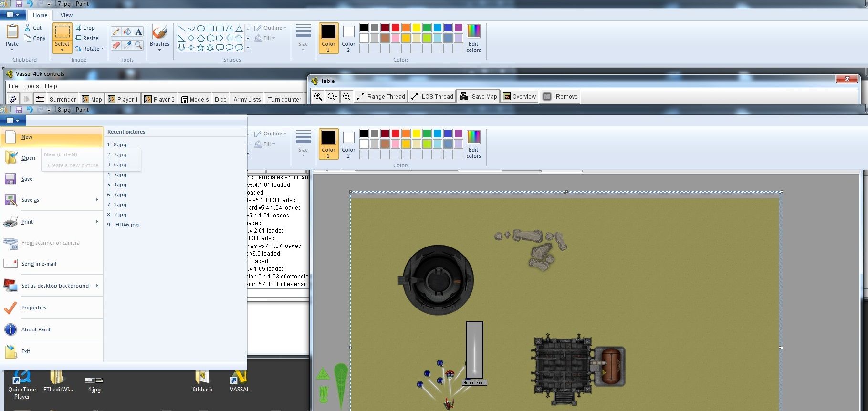
Task: Click the Paste clipboard icon in 7.jpg Paint
Action: [x=12, y=31]
